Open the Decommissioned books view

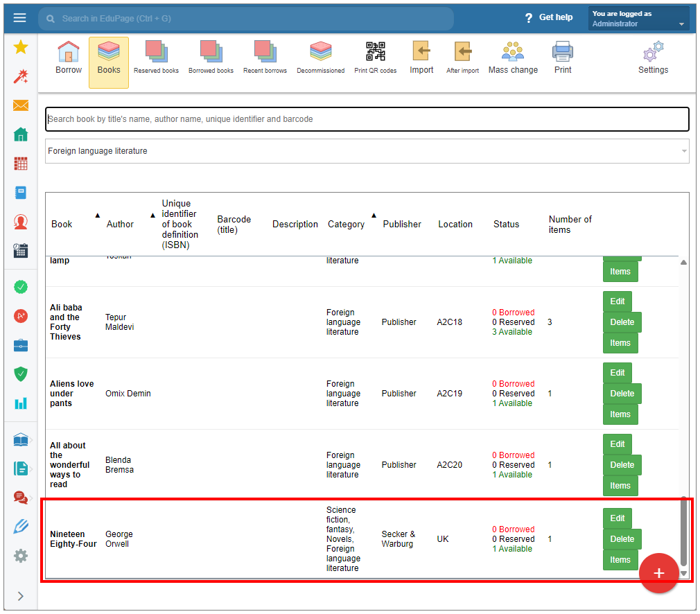tap(320, 58)
